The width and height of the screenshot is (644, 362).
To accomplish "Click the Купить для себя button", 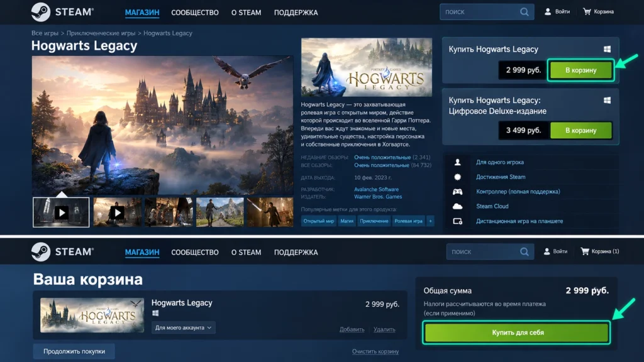I will 516,332.
